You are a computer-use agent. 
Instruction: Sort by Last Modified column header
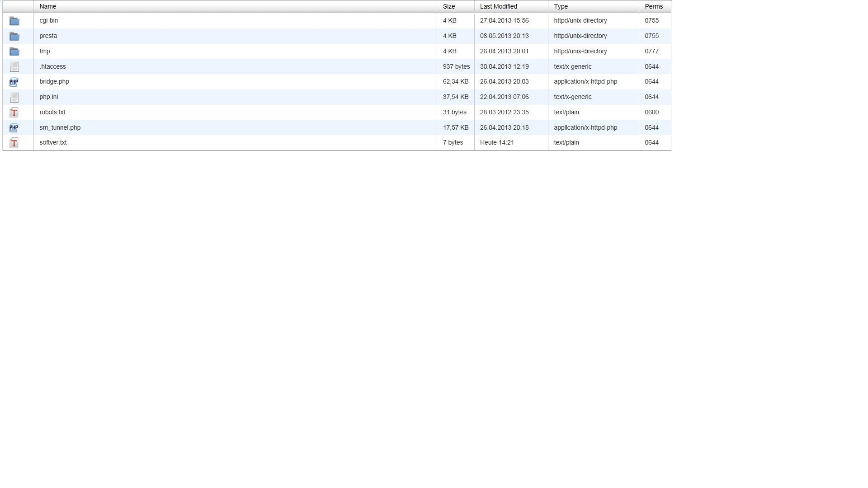(x=498, y=6)
